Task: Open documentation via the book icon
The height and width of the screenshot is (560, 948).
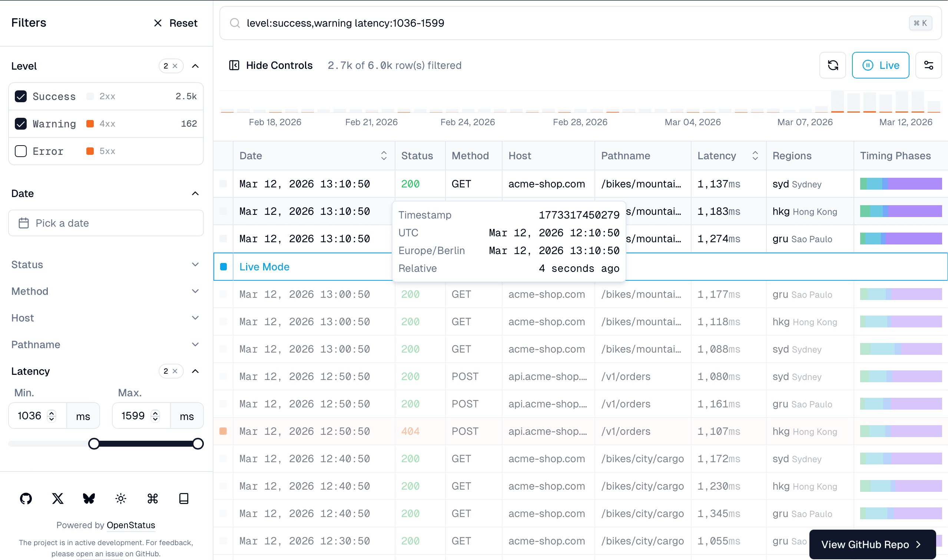Action: click(184, 499)
